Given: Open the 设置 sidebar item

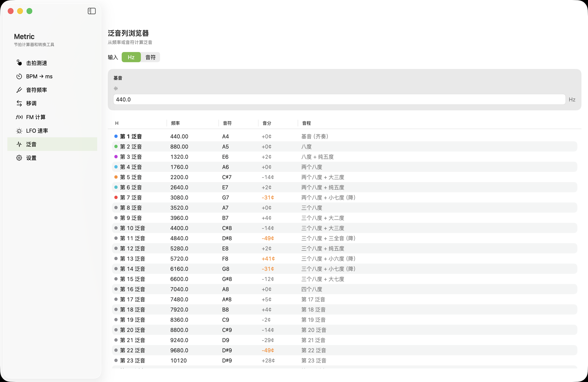Looking at the screenshot, I should [52, 158].
